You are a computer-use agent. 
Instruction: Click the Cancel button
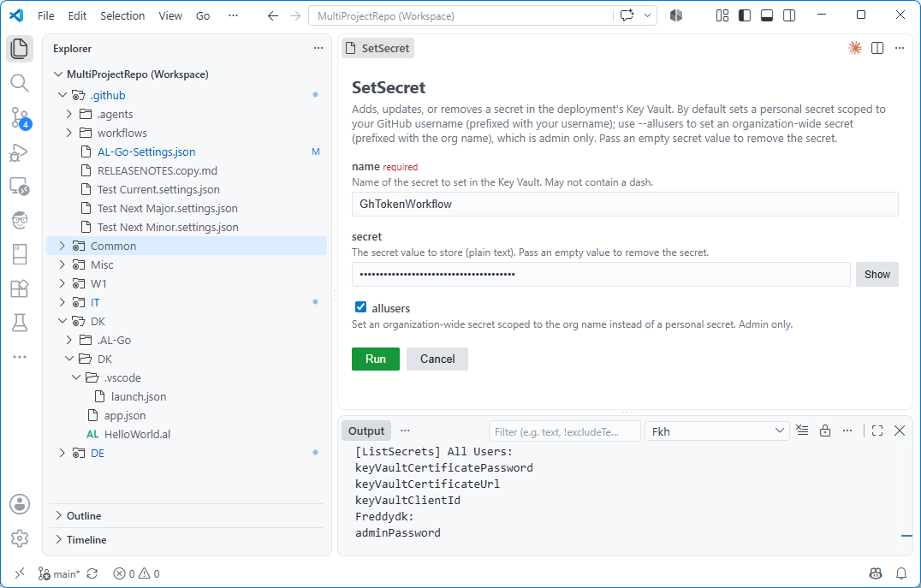[x=437, y=359]
